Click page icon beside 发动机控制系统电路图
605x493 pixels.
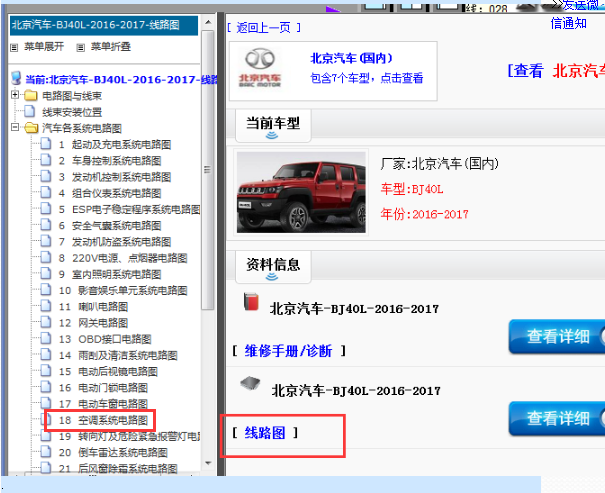[46, 176]
